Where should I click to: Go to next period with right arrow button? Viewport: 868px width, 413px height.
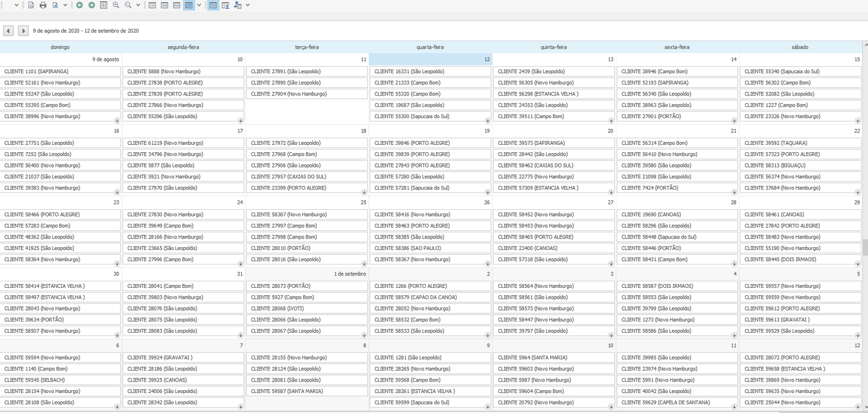(23, 31)
